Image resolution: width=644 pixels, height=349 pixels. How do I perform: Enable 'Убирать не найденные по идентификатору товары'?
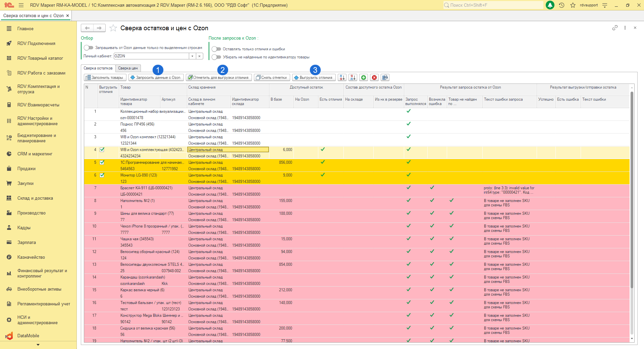(x=216, y=57)
